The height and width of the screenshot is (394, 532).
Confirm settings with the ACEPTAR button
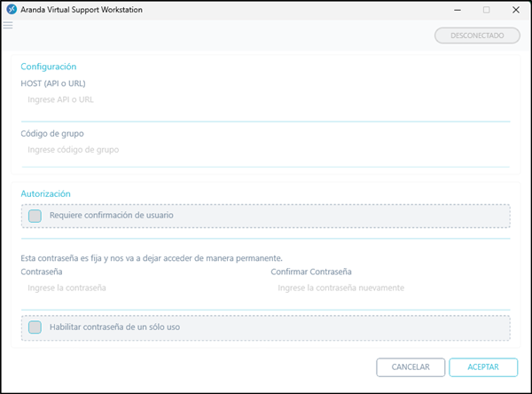pos(483,367)
